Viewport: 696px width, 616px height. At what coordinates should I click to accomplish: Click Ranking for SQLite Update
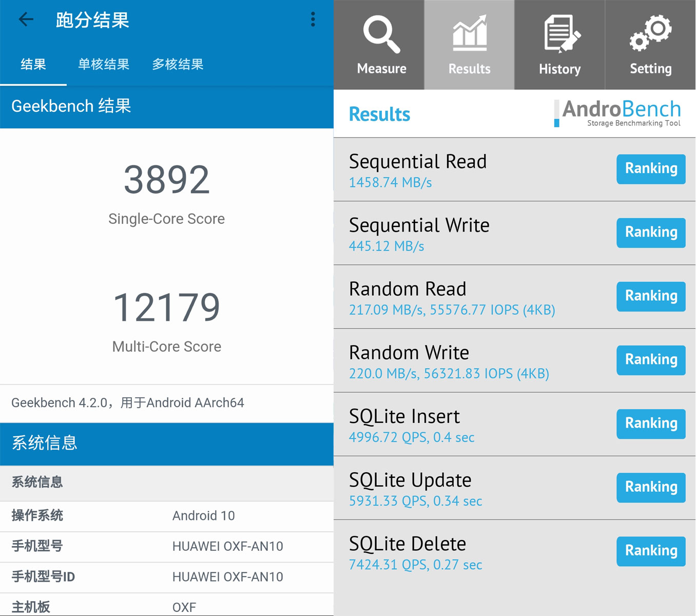click(x=651, y=487)
